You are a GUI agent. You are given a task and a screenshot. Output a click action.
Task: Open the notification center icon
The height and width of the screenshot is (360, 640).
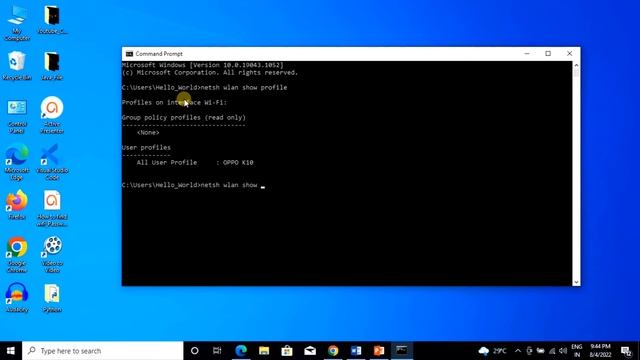pos(626,351)
